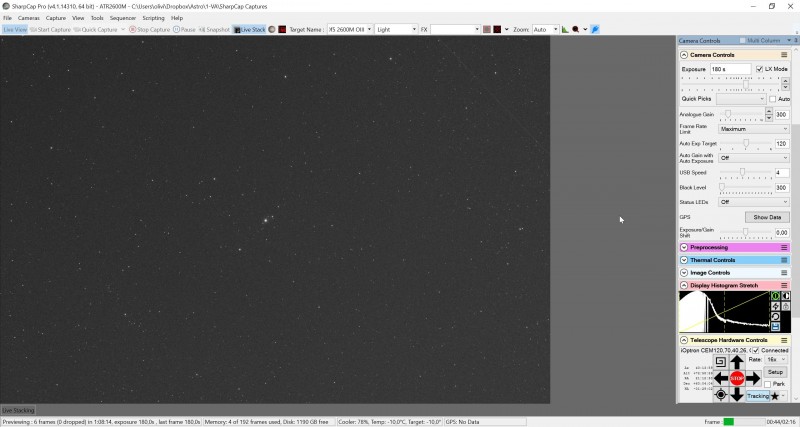Click the blue save icon in histogram panel
This screenshot has width=800, height=427.
coord(776,326)
